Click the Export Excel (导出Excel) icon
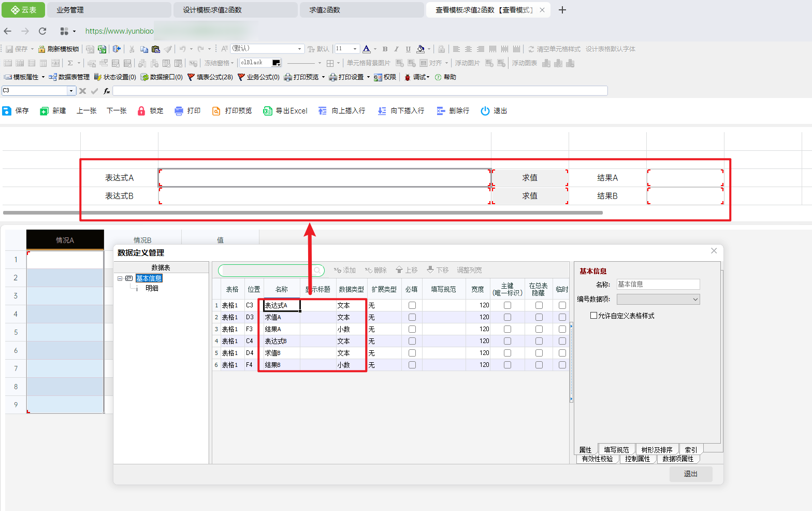 [267, 111]
